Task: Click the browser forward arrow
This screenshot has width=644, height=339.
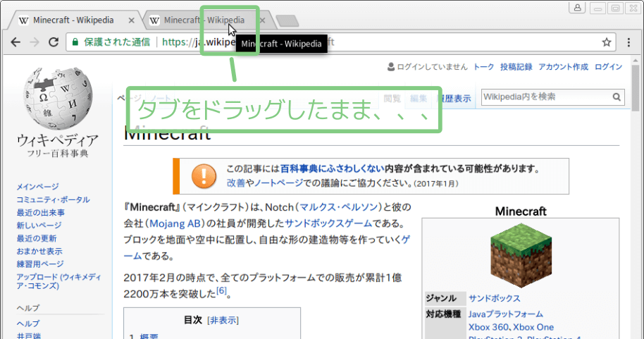Action: point(35,42)
